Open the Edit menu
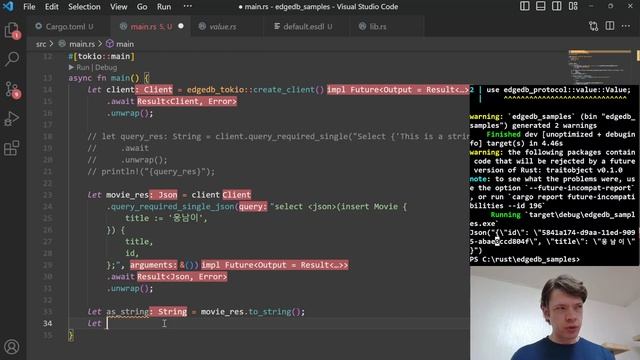This screenshot has width=640, height=360. [51, 7]
